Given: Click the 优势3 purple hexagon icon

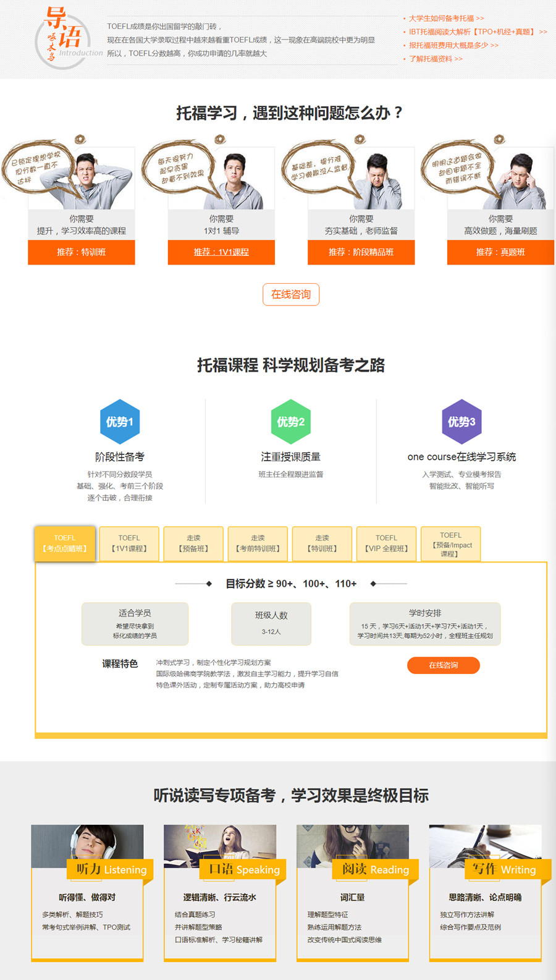Looking at the screenshot, I should [461, 422].
